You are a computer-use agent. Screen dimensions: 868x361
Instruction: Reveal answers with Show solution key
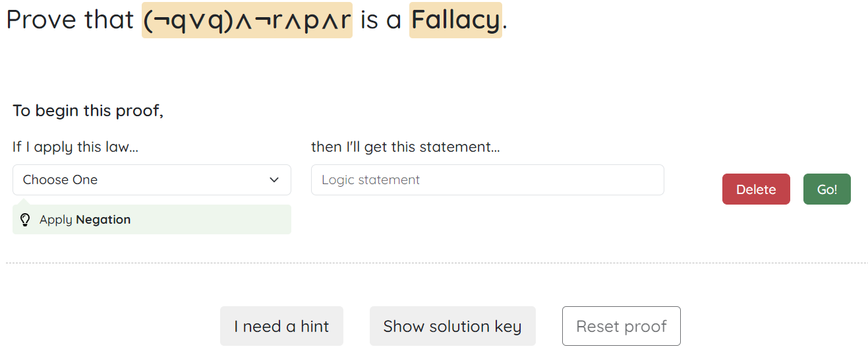click(x=452, y=326)
